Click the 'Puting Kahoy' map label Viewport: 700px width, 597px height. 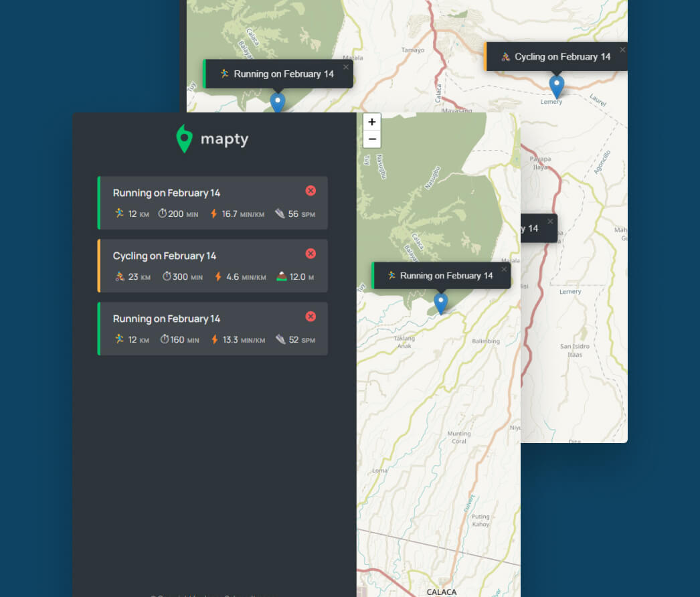[x=480, y=520]
